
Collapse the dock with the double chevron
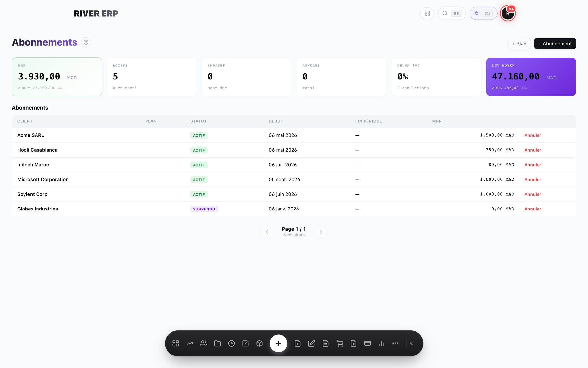[x=412, y=343]
